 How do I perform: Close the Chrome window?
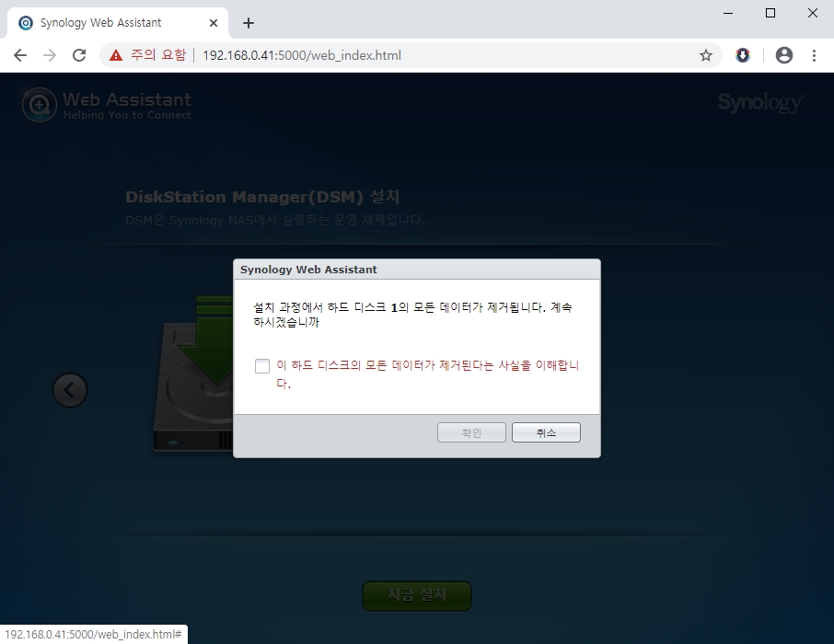[x=812, y=13]
